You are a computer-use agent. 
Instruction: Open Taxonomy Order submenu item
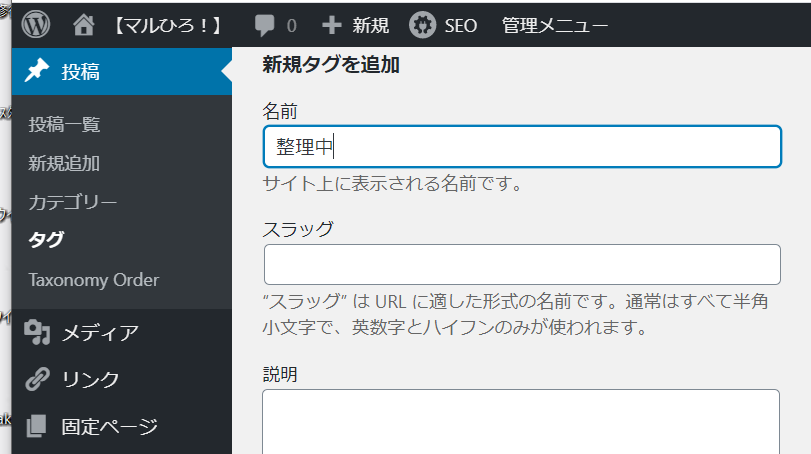(94, 280)
